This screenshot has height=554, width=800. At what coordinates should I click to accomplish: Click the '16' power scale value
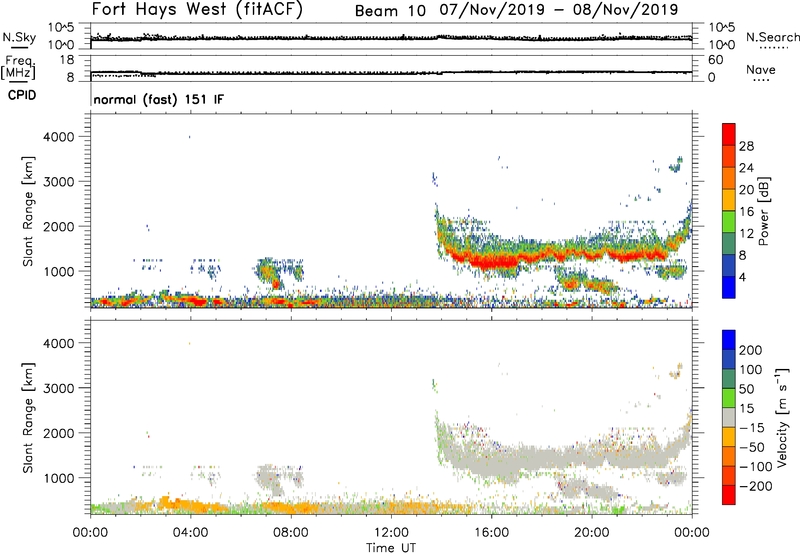[746, 212]
